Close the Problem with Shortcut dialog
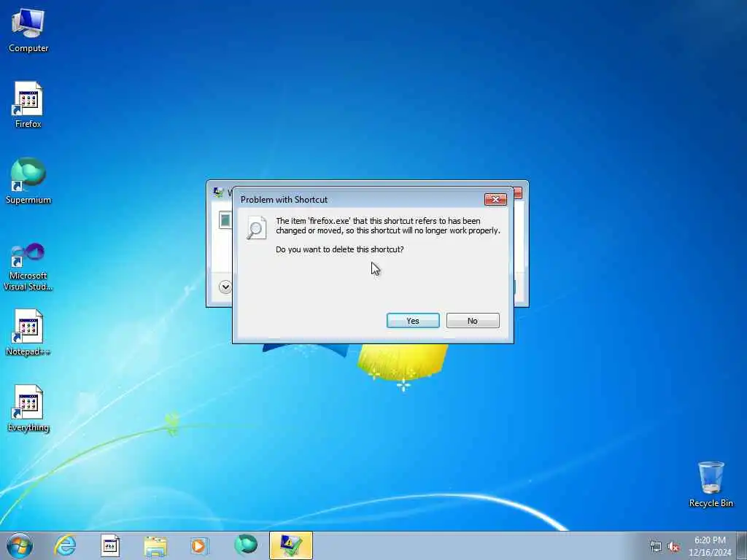Screen dimensions: 747x560 point(495,200)
